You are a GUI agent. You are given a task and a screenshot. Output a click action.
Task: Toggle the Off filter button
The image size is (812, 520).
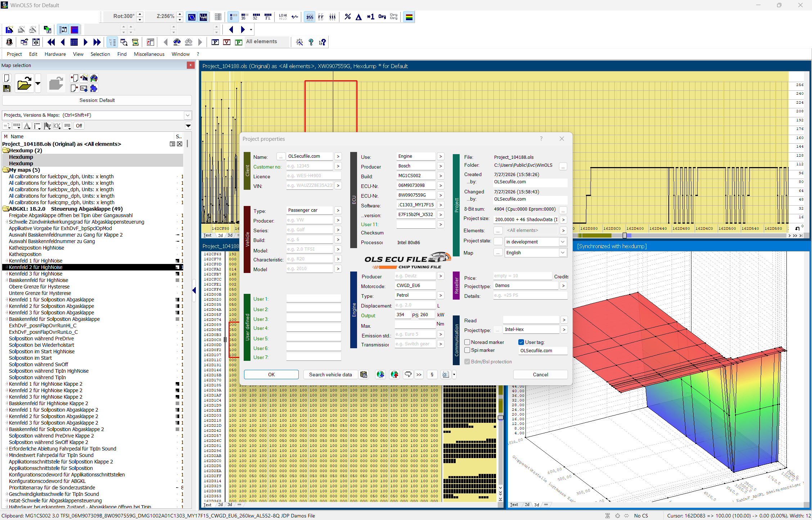coord(79,126)
